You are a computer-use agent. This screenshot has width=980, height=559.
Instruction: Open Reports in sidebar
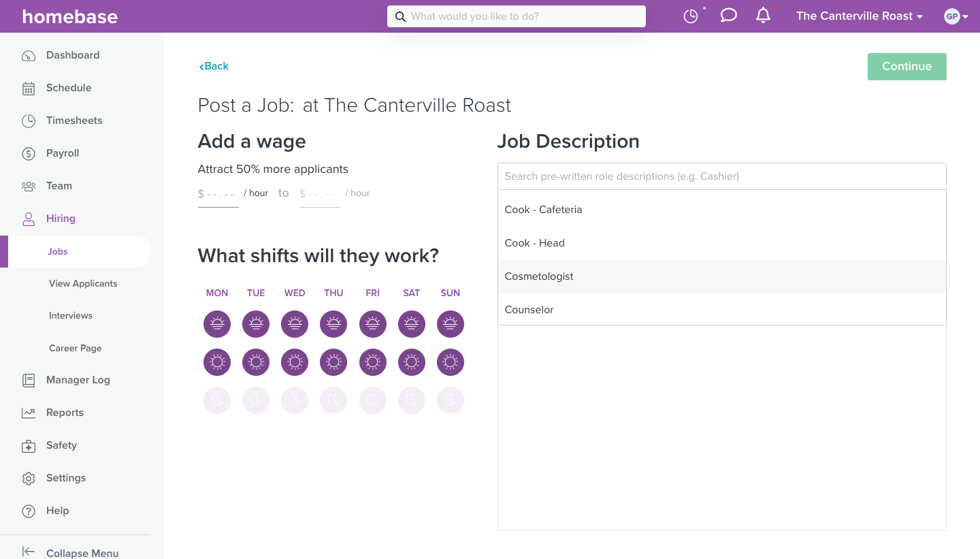pyautogui.click(x=65, y=413)
